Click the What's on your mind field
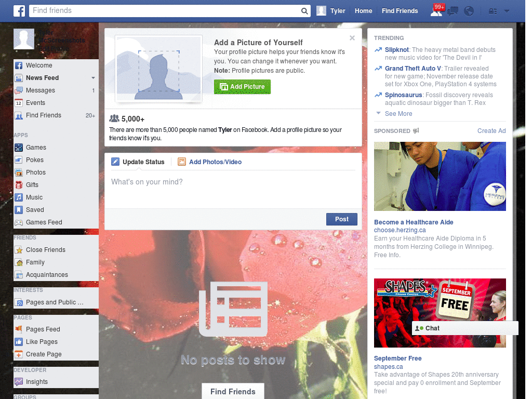Screen dimensions: 532x399 click(233, 190)
